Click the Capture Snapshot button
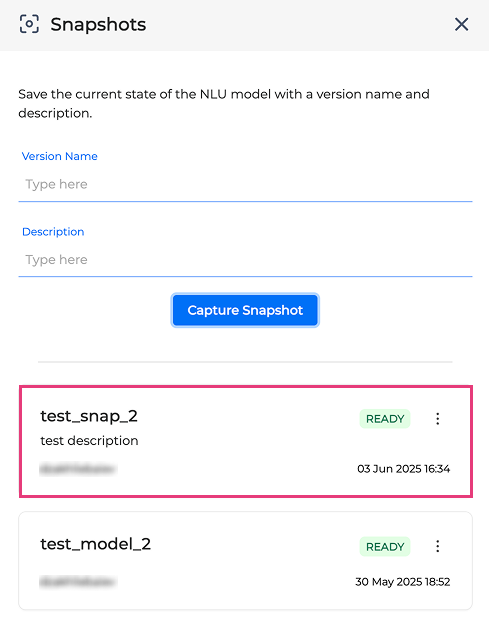 click(x=245, y=310)
